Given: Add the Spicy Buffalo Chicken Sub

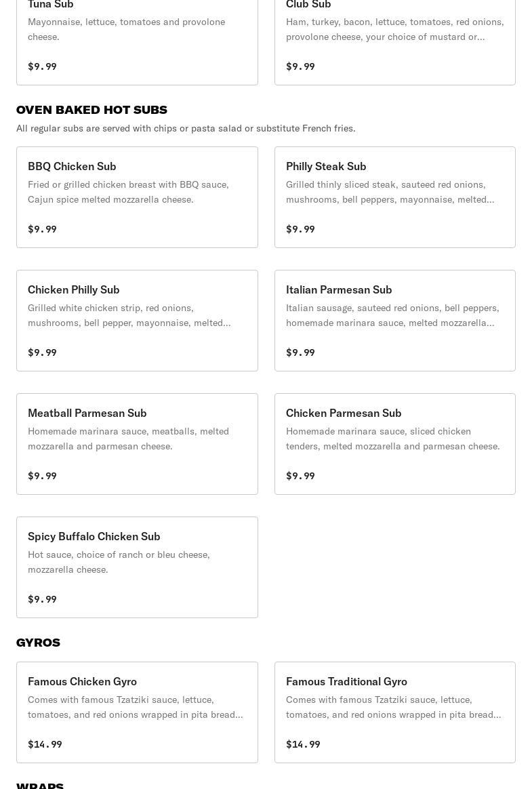Looking at the screenshot, I should [x=137, y=567].
